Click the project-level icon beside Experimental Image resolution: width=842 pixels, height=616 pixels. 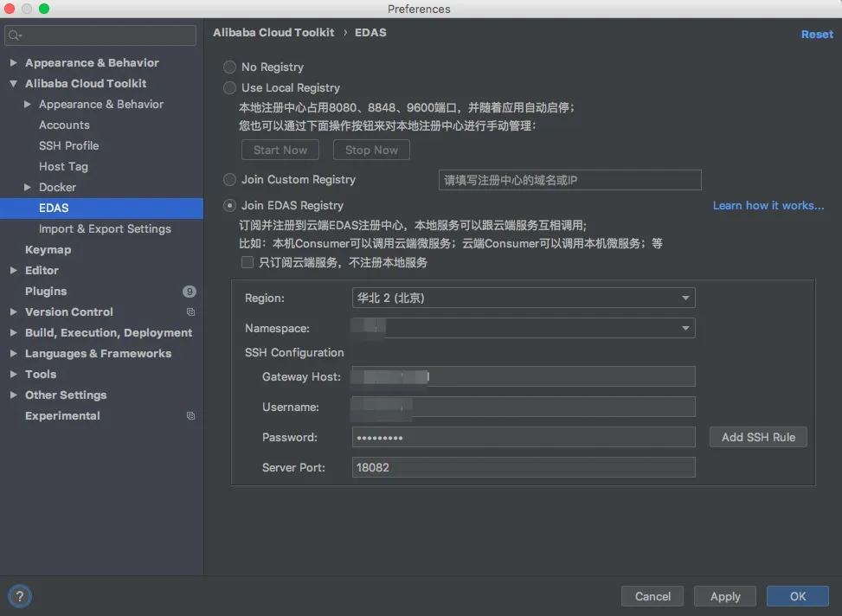point(190,415)
